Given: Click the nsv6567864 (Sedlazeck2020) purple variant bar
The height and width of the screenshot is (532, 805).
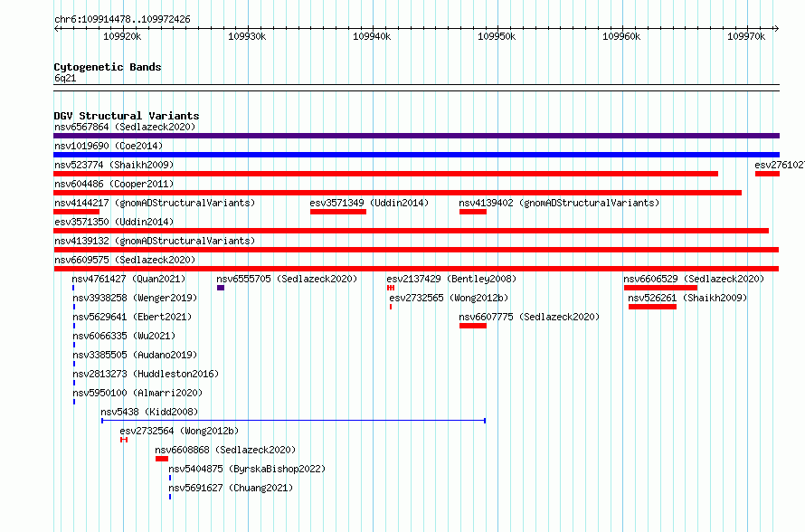Looking at the screenshot, I should click(x=416, y=136).
